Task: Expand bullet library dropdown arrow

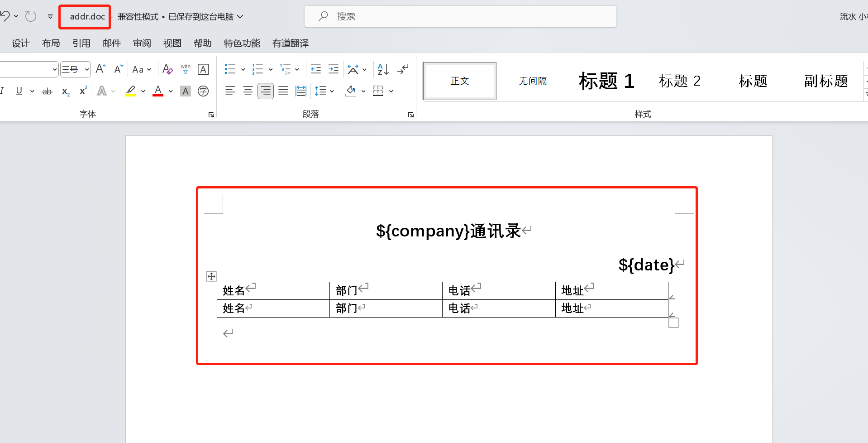Action: pos(243,69)
